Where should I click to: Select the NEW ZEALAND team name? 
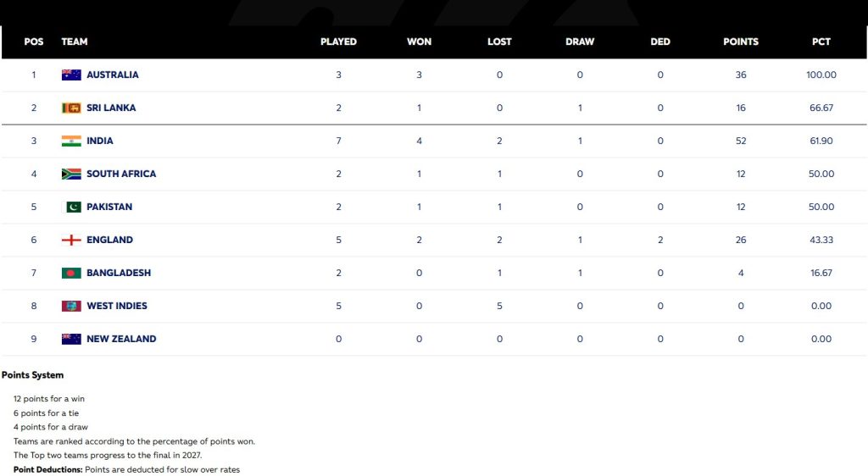pyautogui.click(x=121, y=339)
